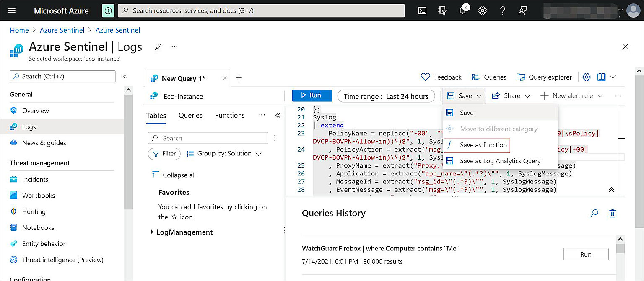Image resolution: width=644 pixels, height=281 pixels.
Task: Select Save as Log Analytics Query
Action: [500, 161]
